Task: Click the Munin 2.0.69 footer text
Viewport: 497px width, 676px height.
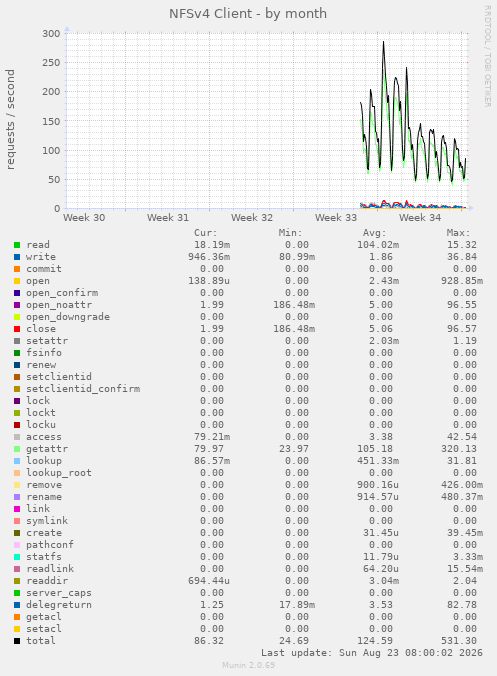Action: [248, 665]
